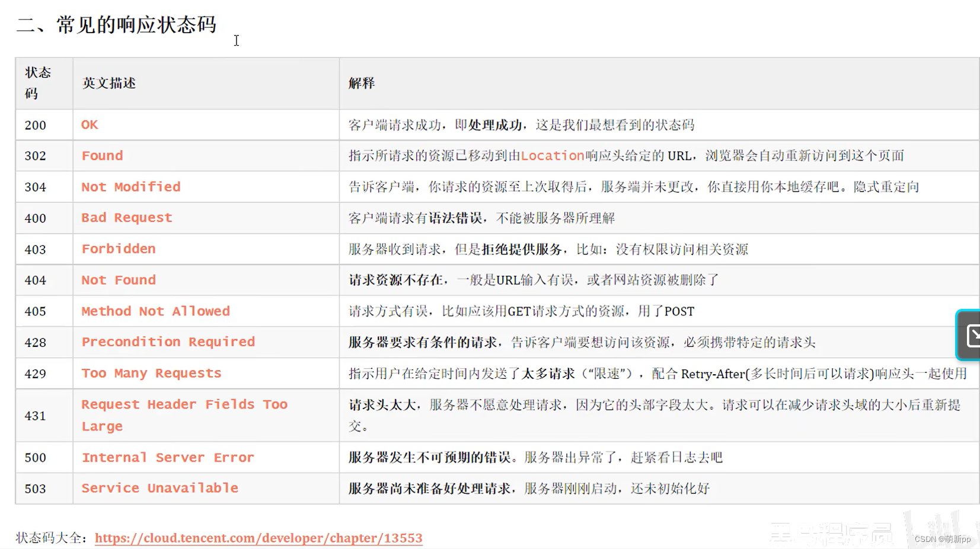Click the "Precondition Required" description
The image size is (980, 549).
(168, 342)
